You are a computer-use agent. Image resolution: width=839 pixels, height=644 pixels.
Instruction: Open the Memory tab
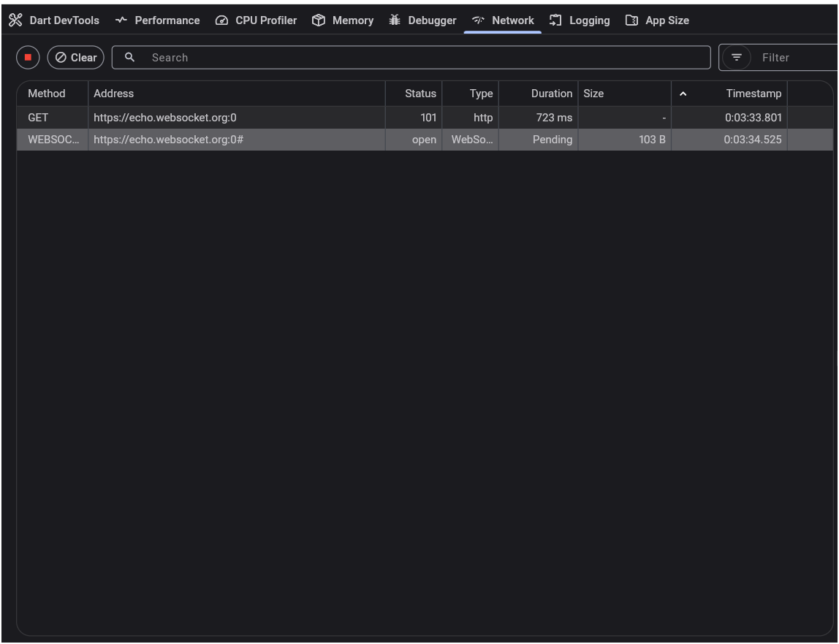[343, 20]
